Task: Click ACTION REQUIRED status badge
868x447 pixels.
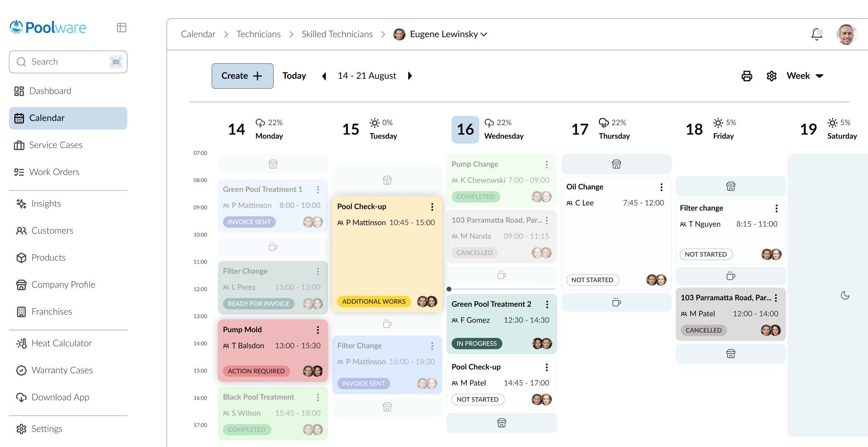Action: 256,371
